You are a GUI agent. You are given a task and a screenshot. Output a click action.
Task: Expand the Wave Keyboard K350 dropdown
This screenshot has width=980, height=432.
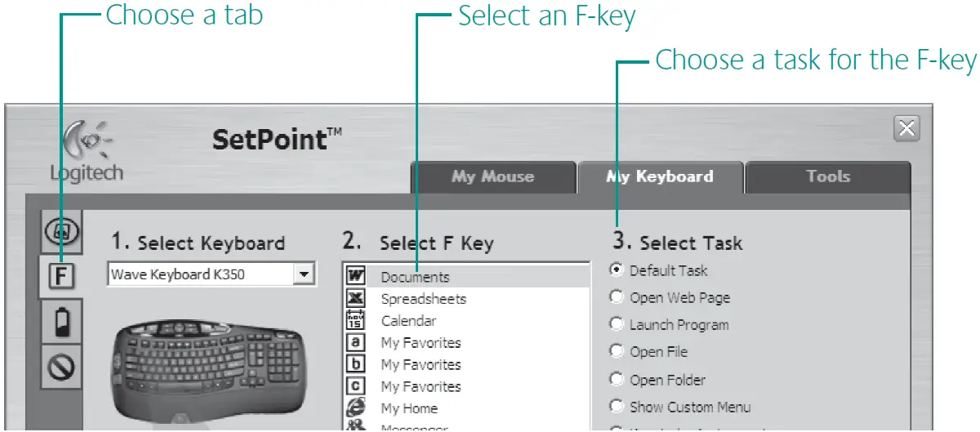pos(304,274)
